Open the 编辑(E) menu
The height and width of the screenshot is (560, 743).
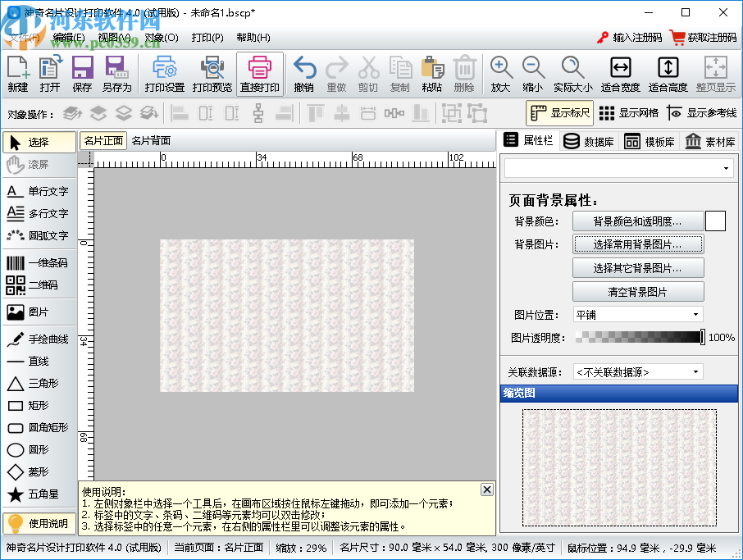69,38
